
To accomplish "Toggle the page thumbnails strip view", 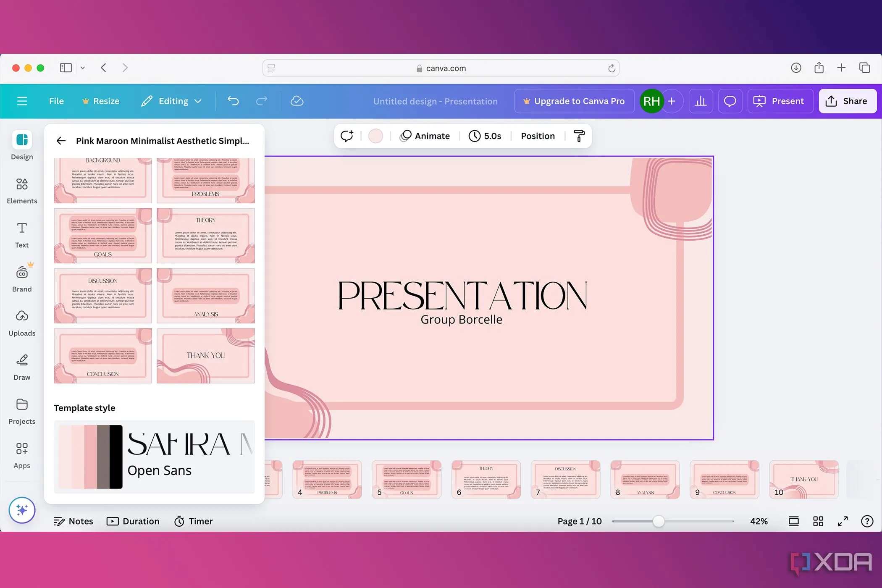I will pos(794,521).
